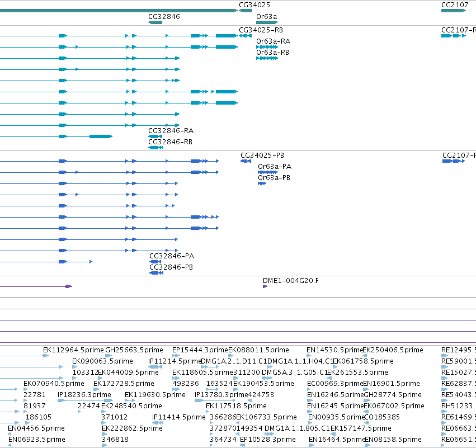Select the EN16246.5prime EST label
Viewport: 476px width, 448px height.
[336, 395]
